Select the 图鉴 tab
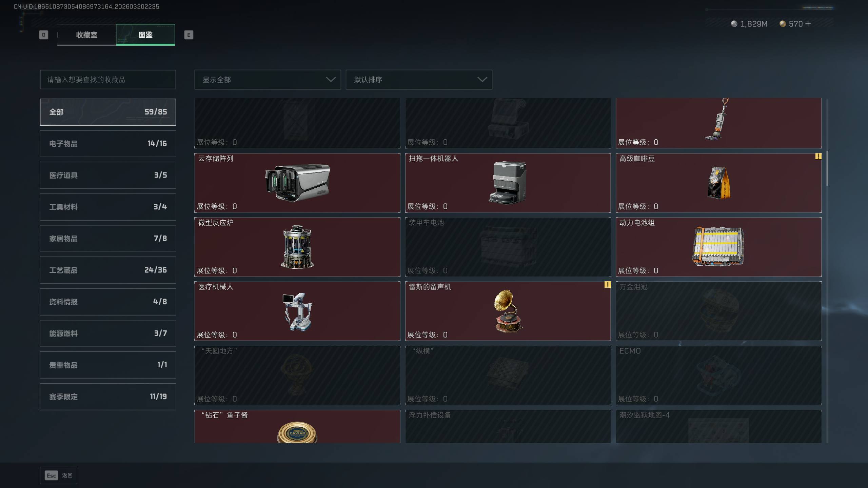The height and width of the screenshot is (488, 868). coord(145,35)
